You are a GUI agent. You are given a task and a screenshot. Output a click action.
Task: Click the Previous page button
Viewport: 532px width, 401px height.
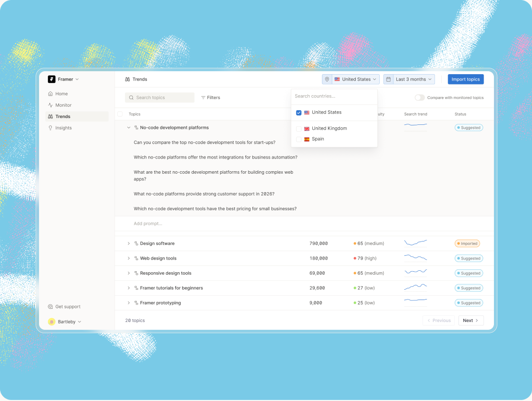click(439, 321)
